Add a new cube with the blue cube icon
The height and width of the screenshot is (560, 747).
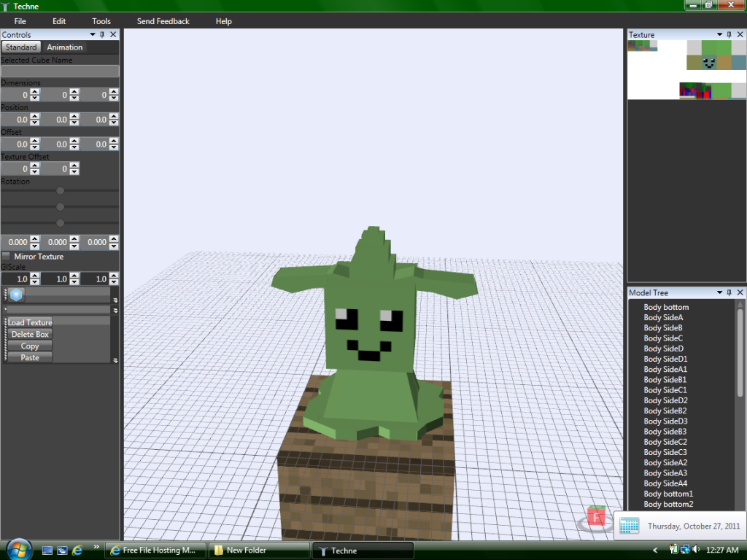pyautogui.click(x=16, y=295)
